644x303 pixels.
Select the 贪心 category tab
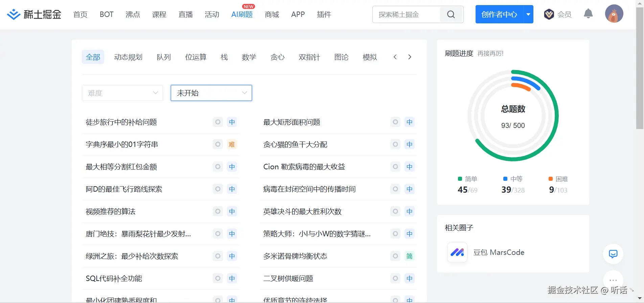(277, 57)
